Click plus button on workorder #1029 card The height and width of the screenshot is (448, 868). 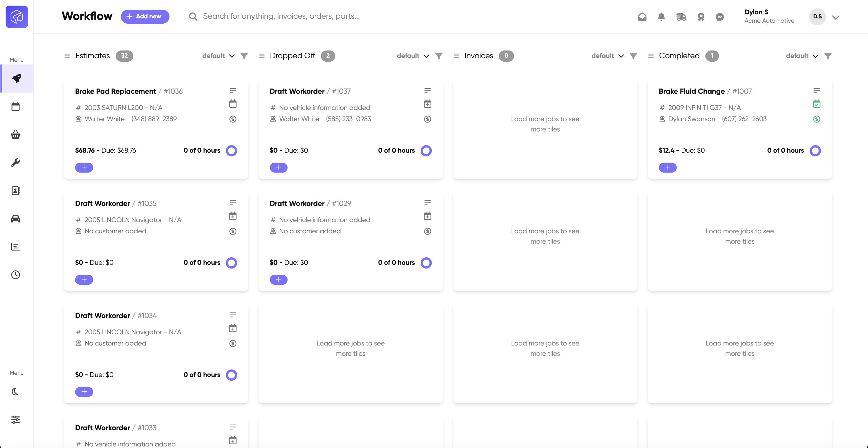(x=279, y=279)
